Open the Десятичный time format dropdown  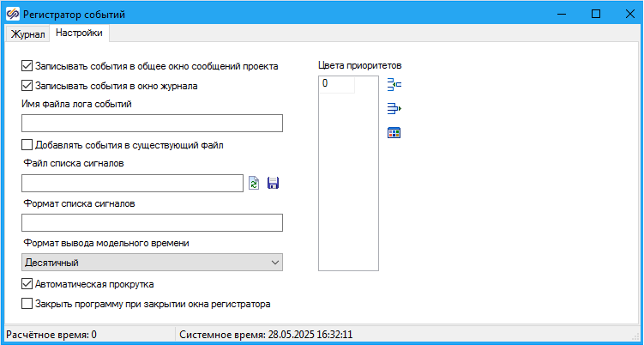click(x=152, y=262)
